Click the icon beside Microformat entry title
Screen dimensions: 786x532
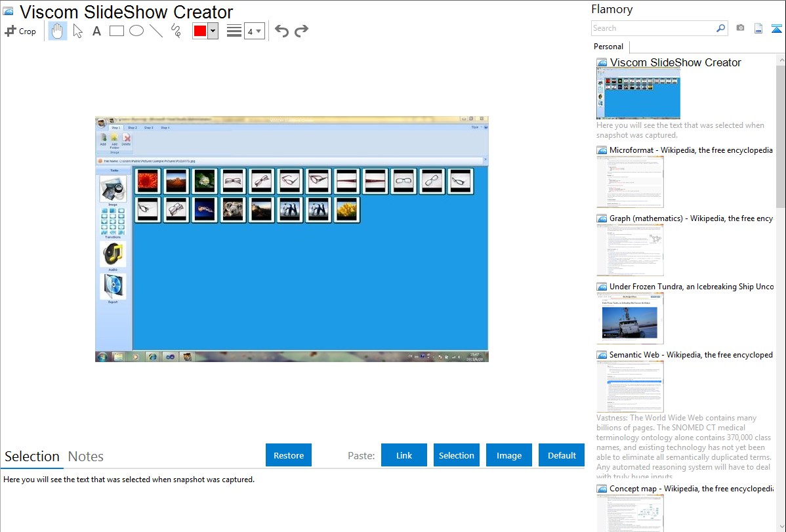coord(602,150)
